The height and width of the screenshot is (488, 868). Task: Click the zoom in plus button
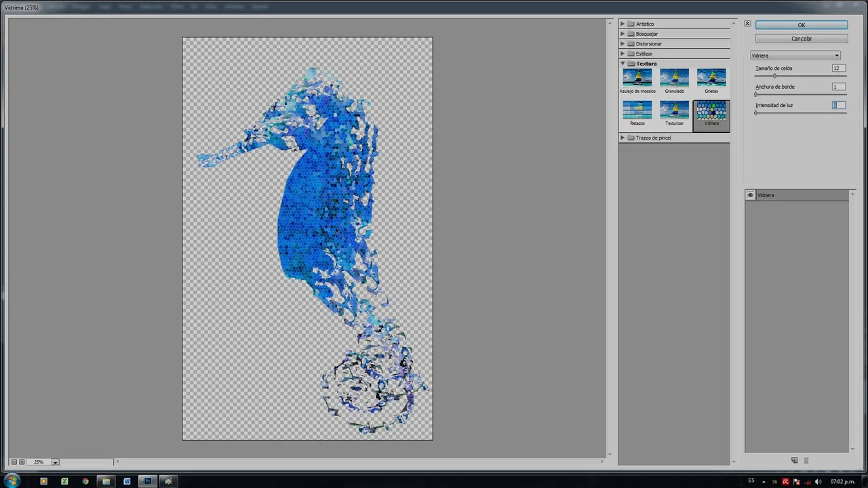coord(22,462)
